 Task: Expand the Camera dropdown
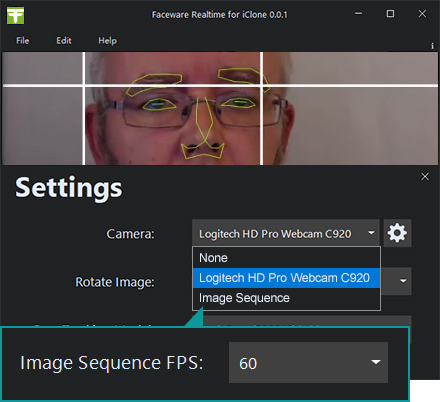pyautogui.click(x=286, y=233)
